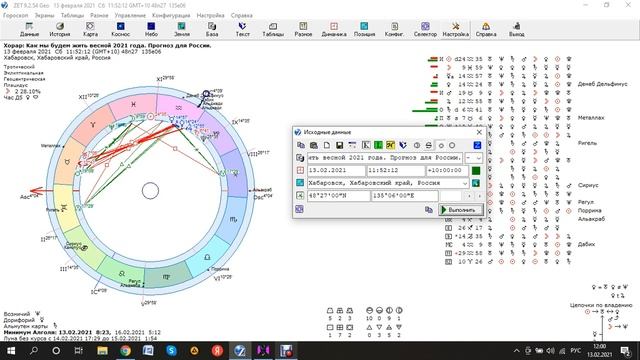Click the purple icon at dialog bottom-left
The height and width of the screenshot is (360, 640).
coord(300,209)
